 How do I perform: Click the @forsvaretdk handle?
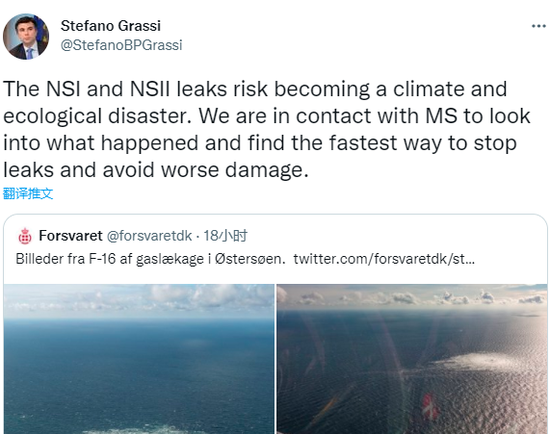[x=149, y=236]
